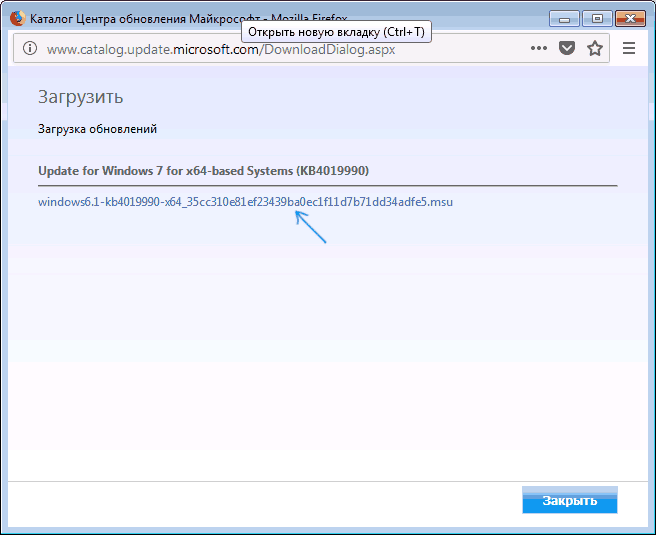656x535 pixels.
Task: Click the Update for Windows 7 KB4019990 title
Action: click(x=203, y=171)
